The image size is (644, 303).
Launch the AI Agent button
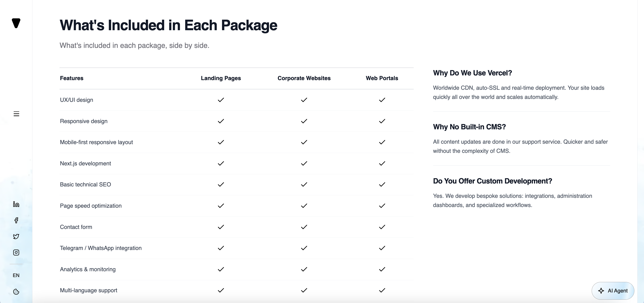pyautogui.click(x=613, y=291)
